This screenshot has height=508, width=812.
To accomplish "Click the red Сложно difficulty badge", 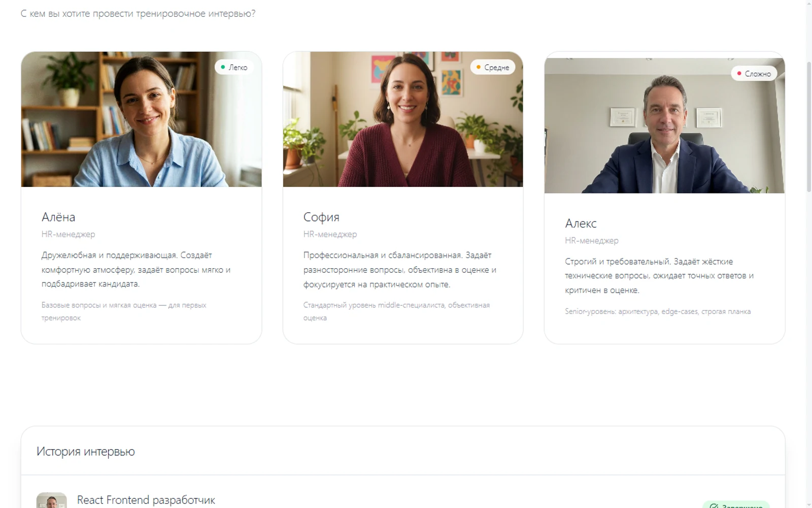I will tap(754, 74).
